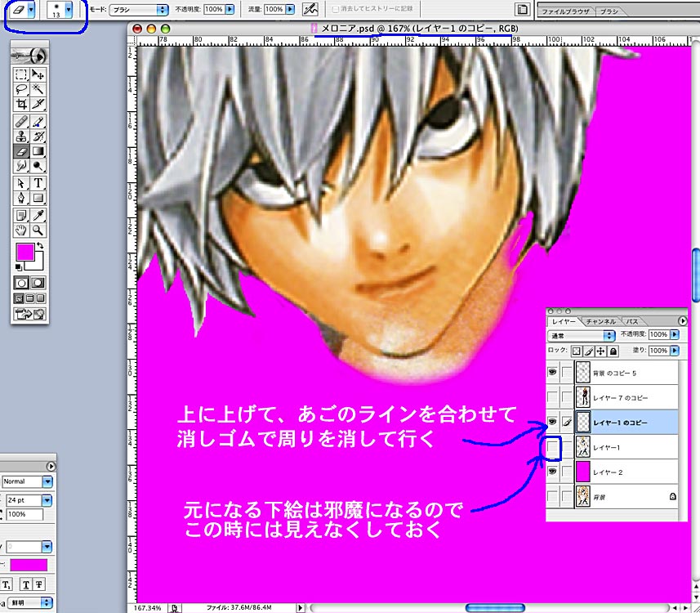Select the Crop tool
This screenshot has height=613, width=700.
click(x=21, y=105)
